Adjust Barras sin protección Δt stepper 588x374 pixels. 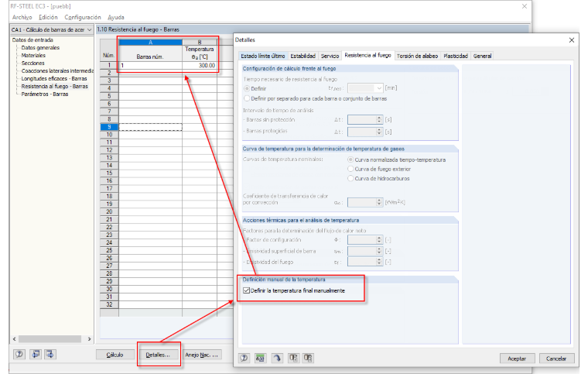pos(379,120)
